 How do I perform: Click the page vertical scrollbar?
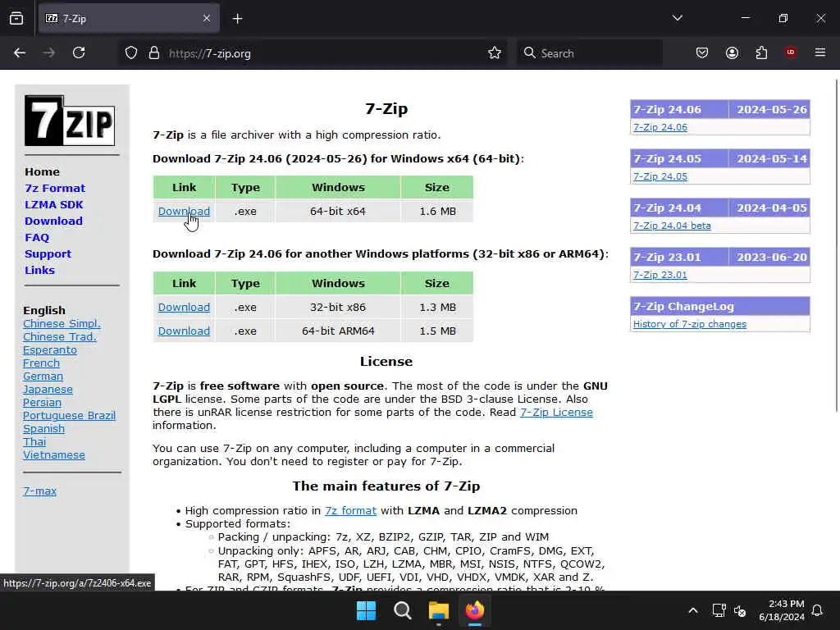pos(837,245)
